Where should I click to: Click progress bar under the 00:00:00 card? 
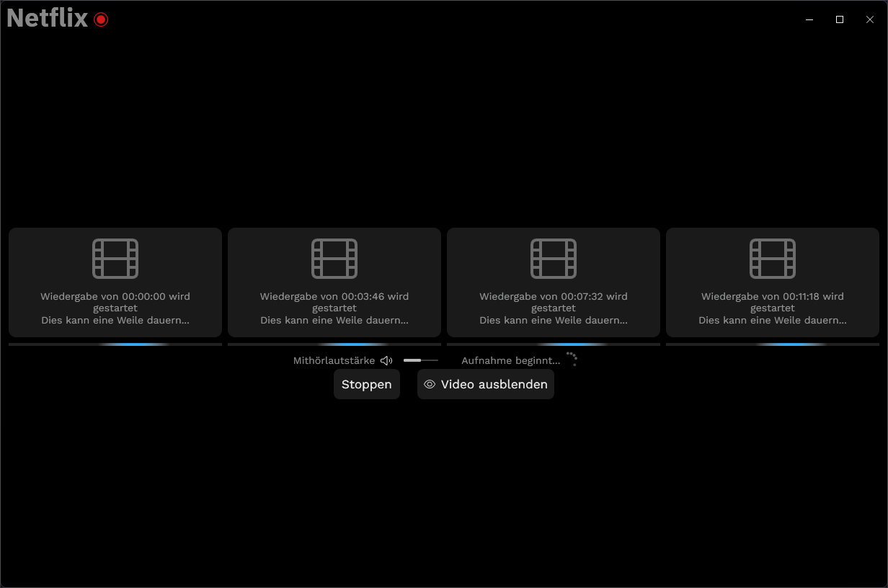[115, 344]
